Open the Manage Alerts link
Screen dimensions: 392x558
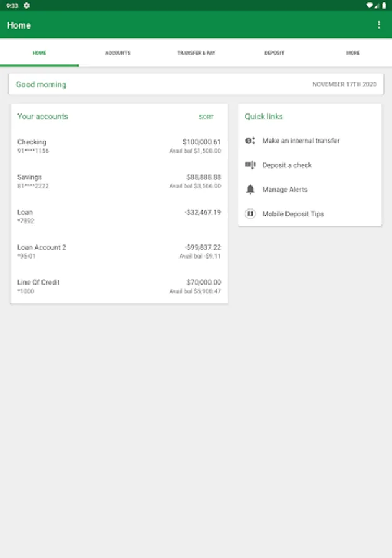(x=285, y=189)
